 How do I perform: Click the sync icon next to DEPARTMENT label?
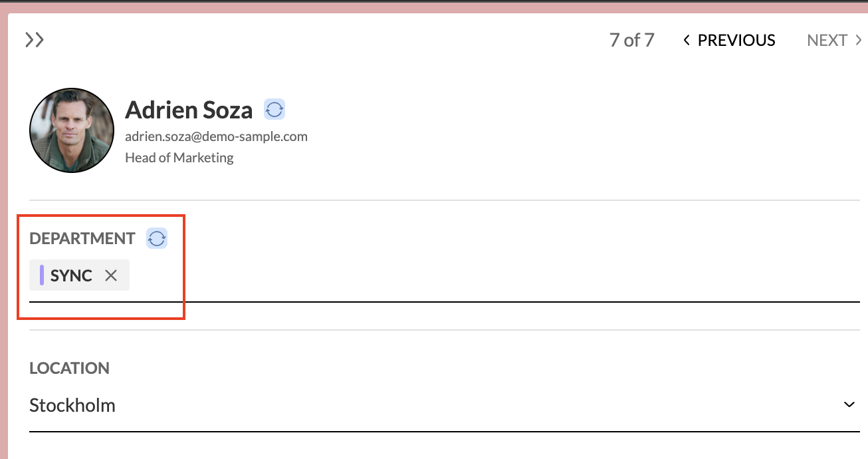tap(157, 238)
